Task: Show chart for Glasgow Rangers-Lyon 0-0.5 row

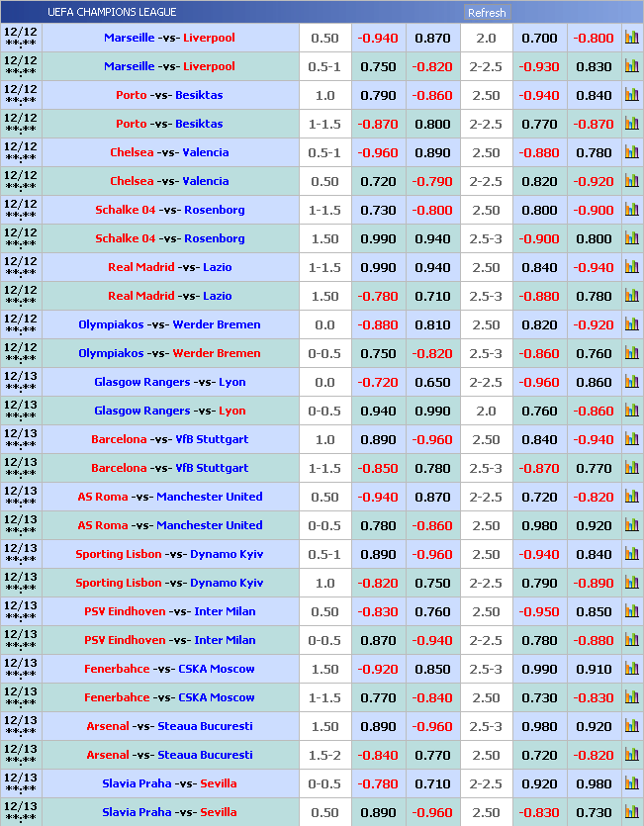Action: 631,411
